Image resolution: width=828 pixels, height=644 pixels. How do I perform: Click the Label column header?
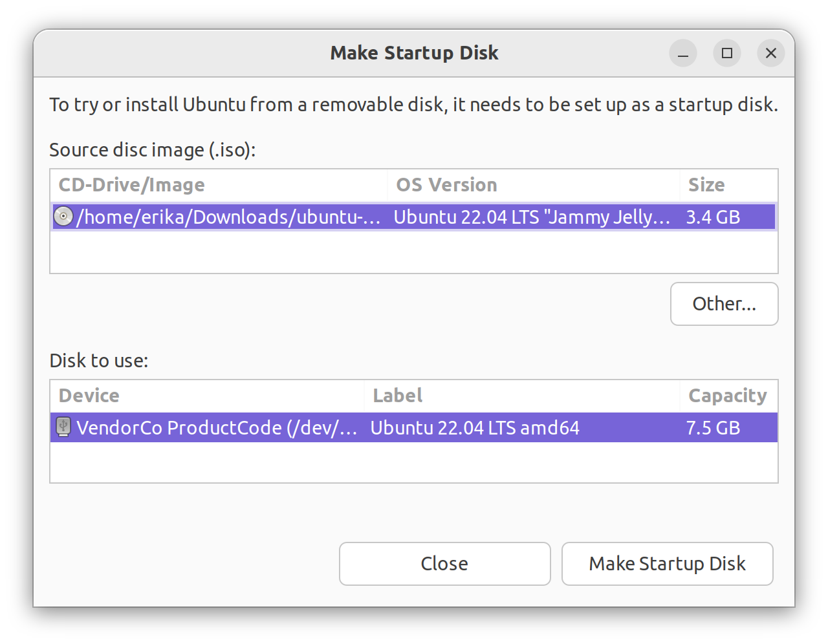[397, 395]
